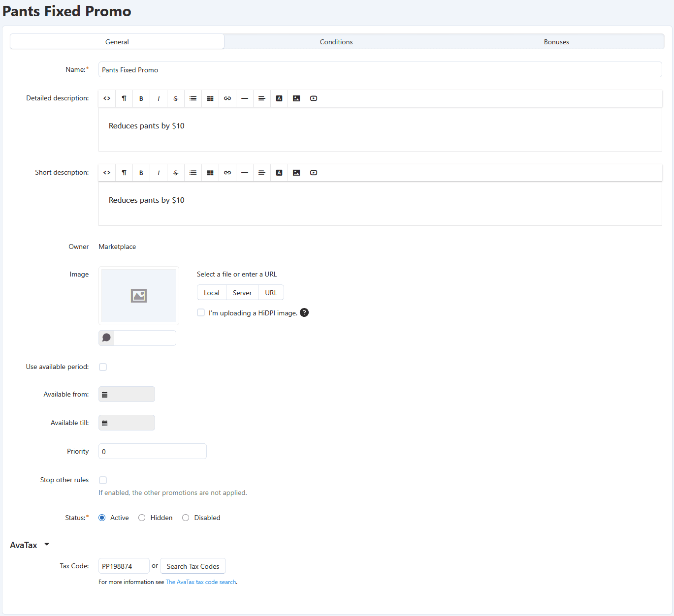Enable Stop other rules checkbox
The height and width of the screenshot is (616, 674).
pos(103,480)
